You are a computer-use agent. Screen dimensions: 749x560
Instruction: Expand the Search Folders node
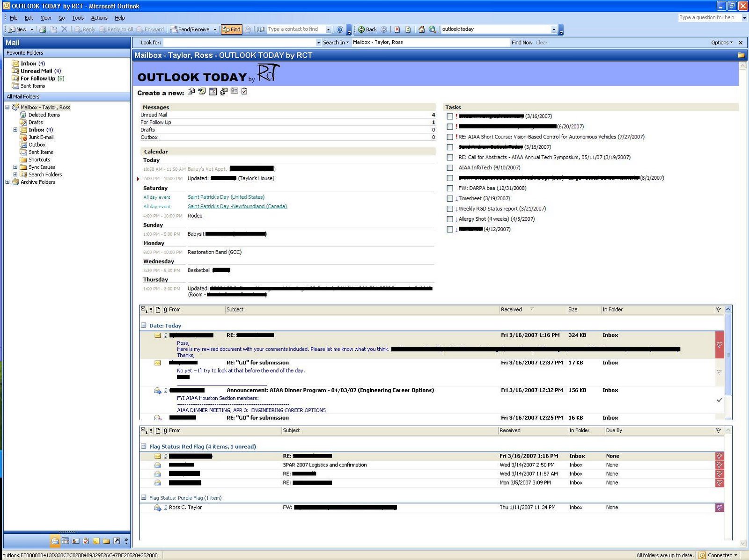click(x=15, y=175)
